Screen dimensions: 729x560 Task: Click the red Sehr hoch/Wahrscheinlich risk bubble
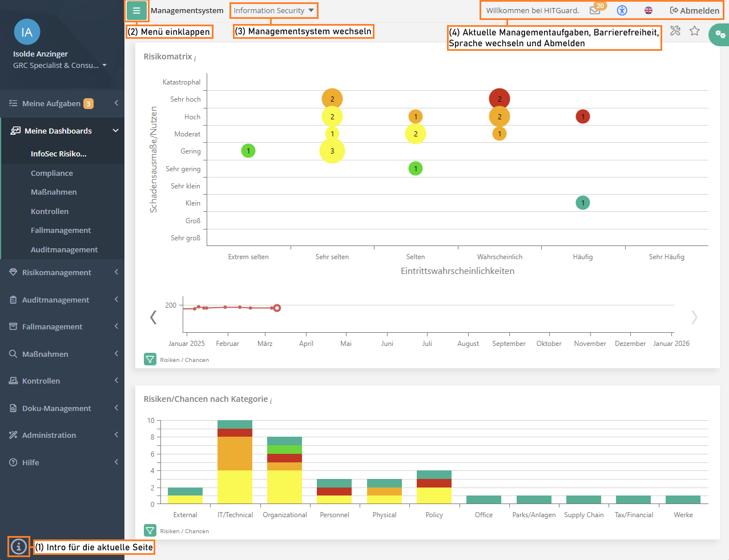(500, 99)
